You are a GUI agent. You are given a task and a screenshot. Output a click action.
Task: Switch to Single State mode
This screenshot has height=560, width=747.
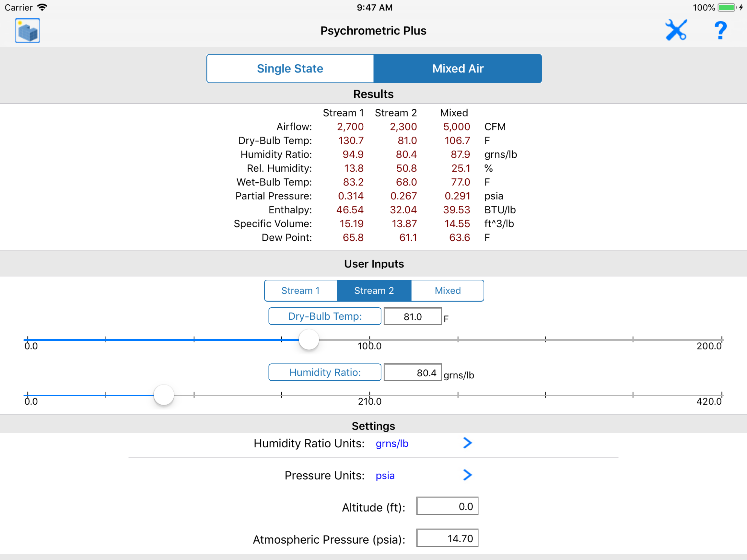[x=290, y=69]
